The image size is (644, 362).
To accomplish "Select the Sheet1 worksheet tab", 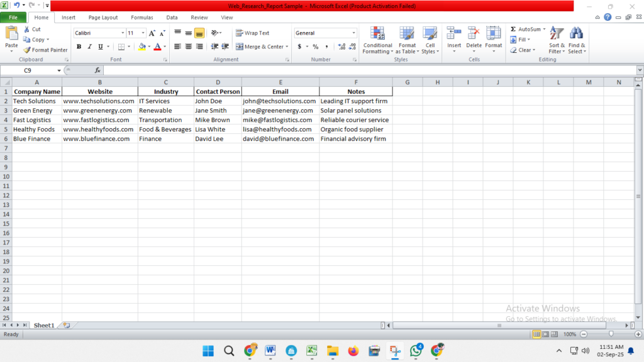I will point(44,325).
